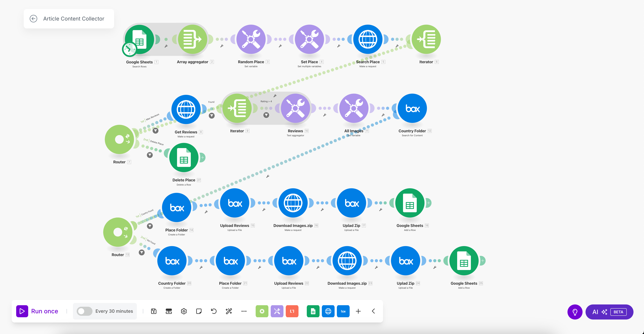644x334 pixels.
Task: Add favorite module with plus button
Action: pyautogui.click(x=358, y=311)
